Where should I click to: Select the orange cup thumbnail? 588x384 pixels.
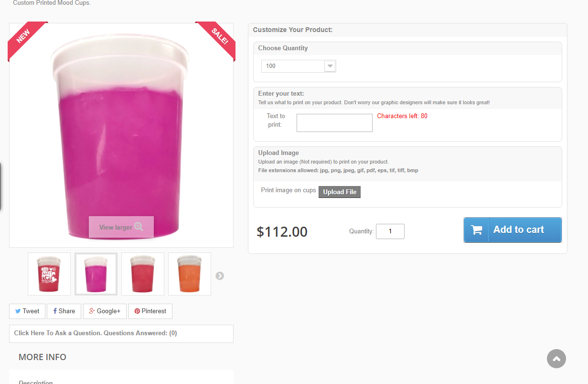[190, 274]
